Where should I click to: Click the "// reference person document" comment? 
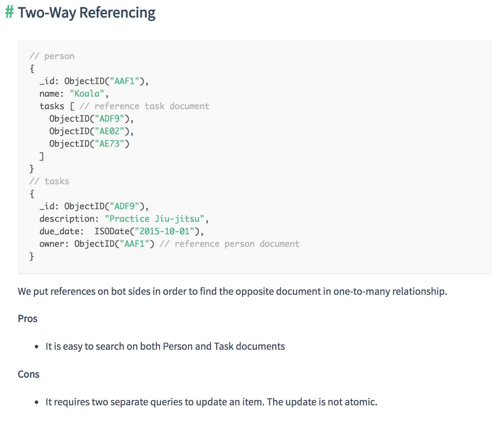pos(229,244)
